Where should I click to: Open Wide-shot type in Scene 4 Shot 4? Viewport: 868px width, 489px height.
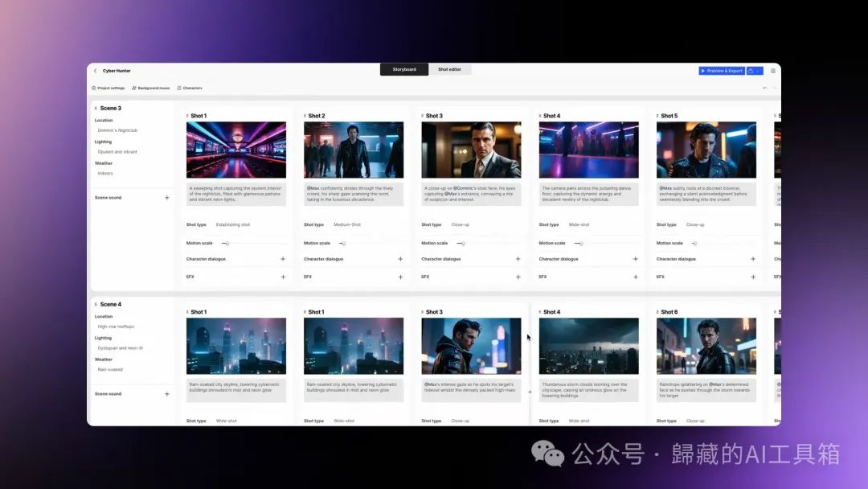[x=579, y=421]
